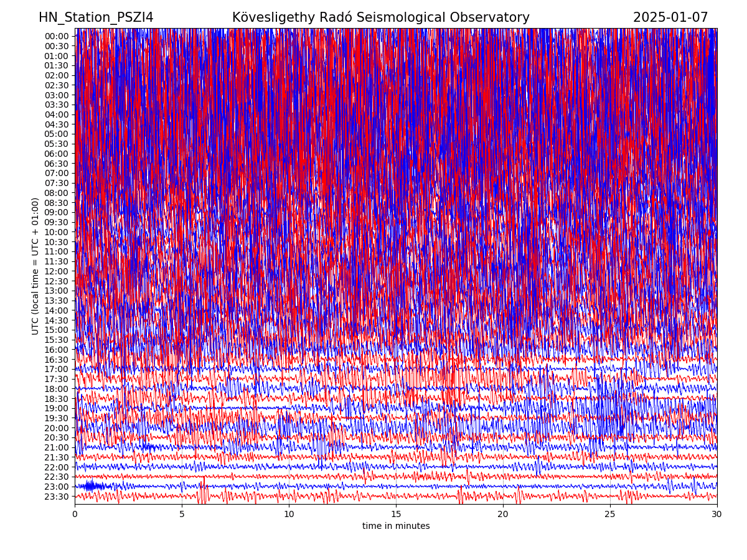
Task: Pick the 21:00 time row label
Action: click(57, 447)
